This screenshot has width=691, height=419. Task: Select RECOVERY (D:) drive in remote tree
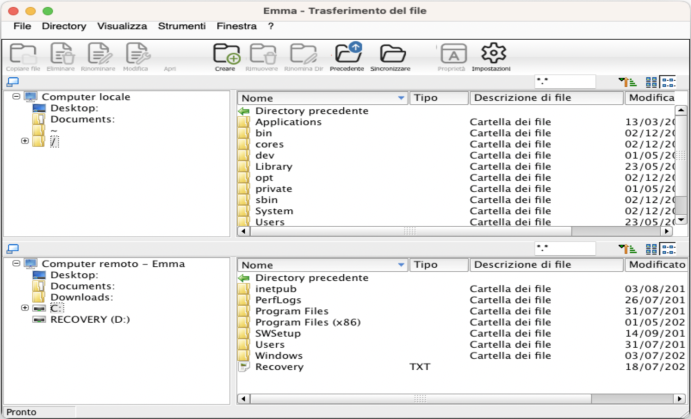pos(89,320)
